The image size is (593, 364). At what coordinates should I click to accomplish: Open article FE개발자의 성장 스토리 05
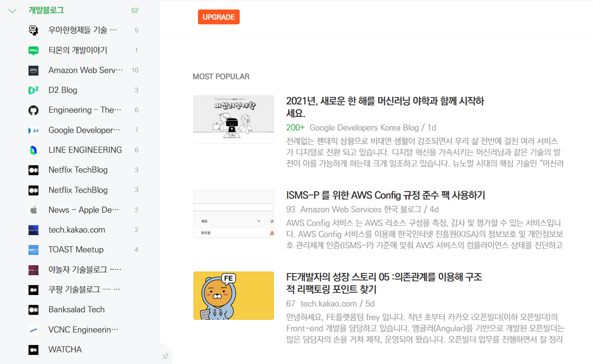[x=384, y=283]
